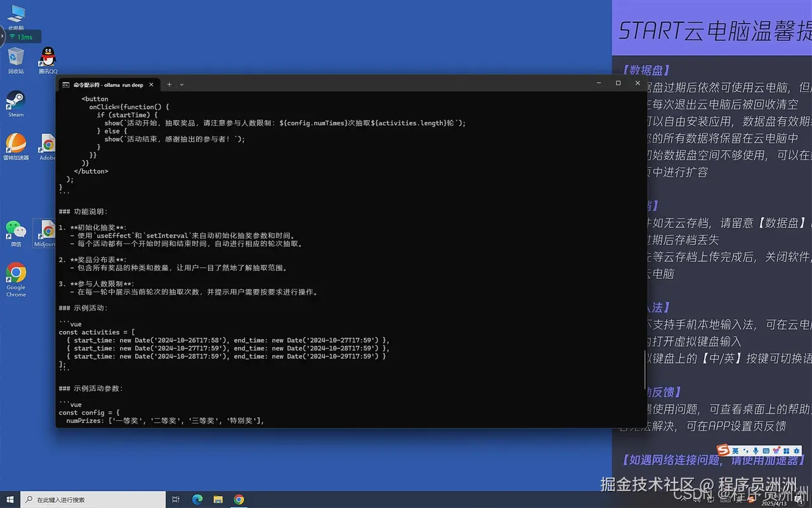The width and height of the screenshot is (812, 508).
Task: Expand the latency side panel arrow at screen edge
Action: click(x=2, y=37)
